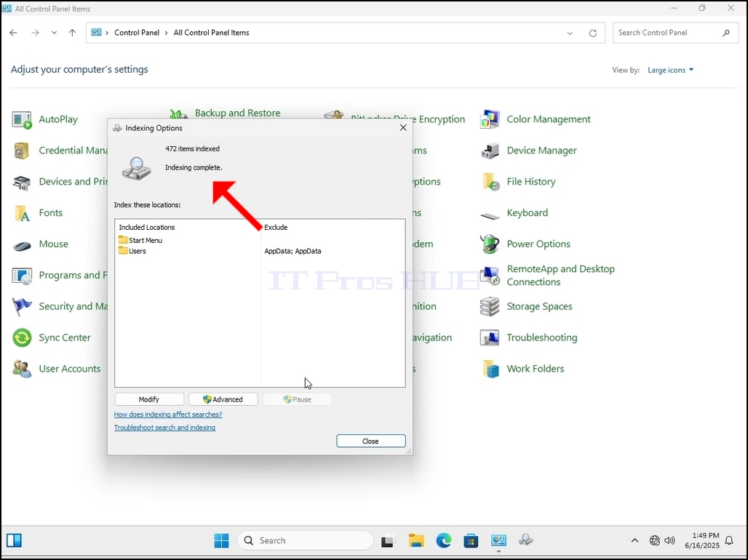The width and height of the screenshot is (748, 560).
Task: Open 'Troubleshoot search and indexing' link
Action: click(x=164, y=428)
